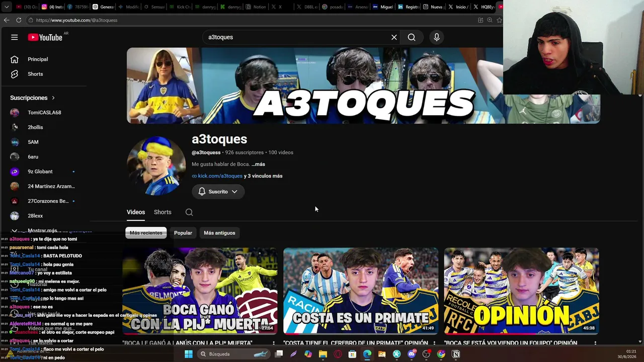Open Notion from the taskbar

coord(456,354)
